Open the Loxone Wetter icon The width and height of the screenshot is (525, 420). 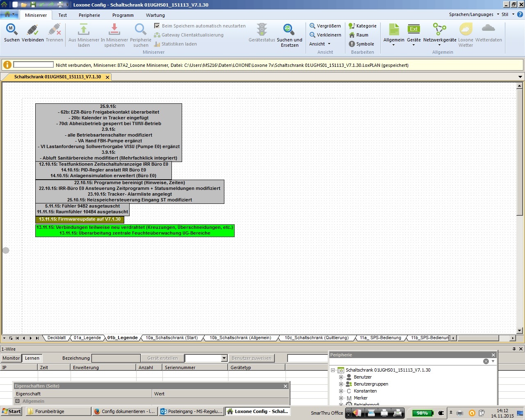tap(466, 29)
